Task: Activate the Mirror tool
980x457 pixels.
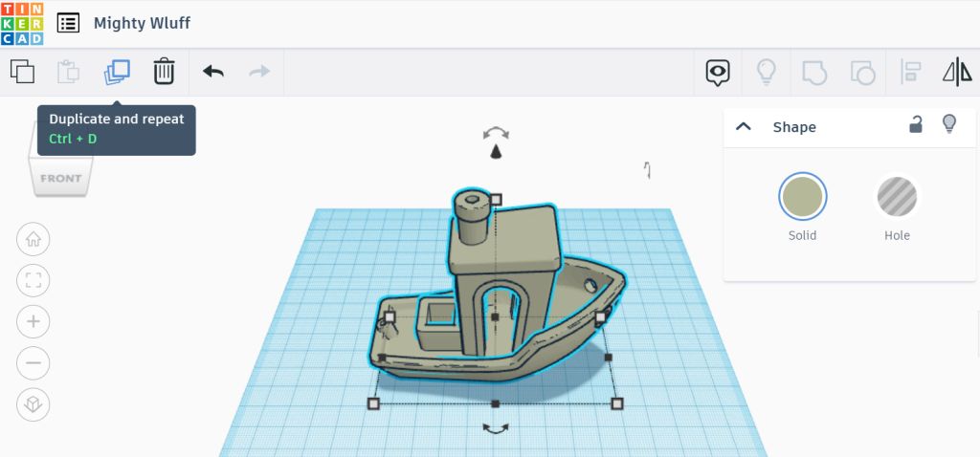Action: (x=957, y=72)
